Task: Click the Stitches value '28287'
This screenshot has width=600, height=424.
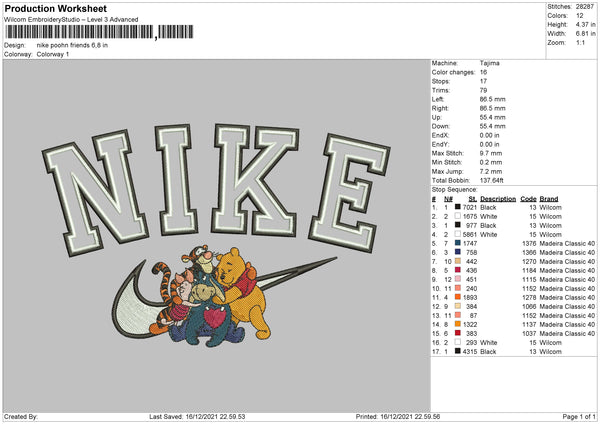Action: point(585,7)
